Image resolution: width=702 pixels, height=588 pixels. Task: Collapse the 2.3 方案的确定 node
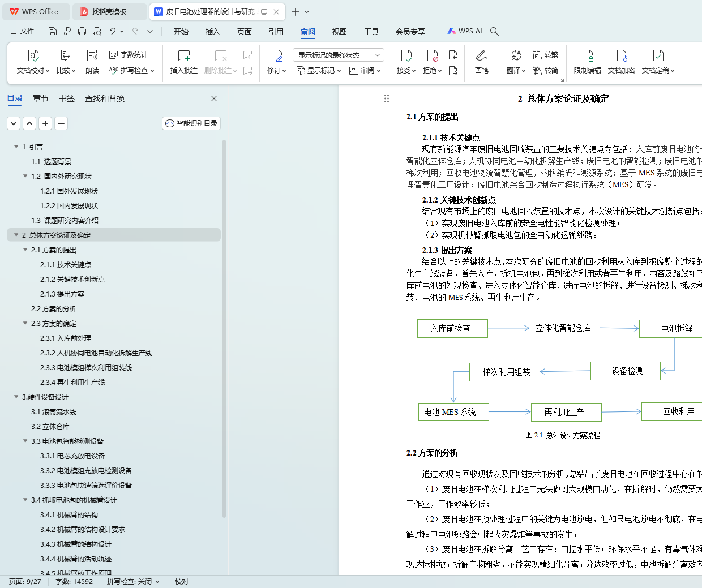click(x=25, y=323)
